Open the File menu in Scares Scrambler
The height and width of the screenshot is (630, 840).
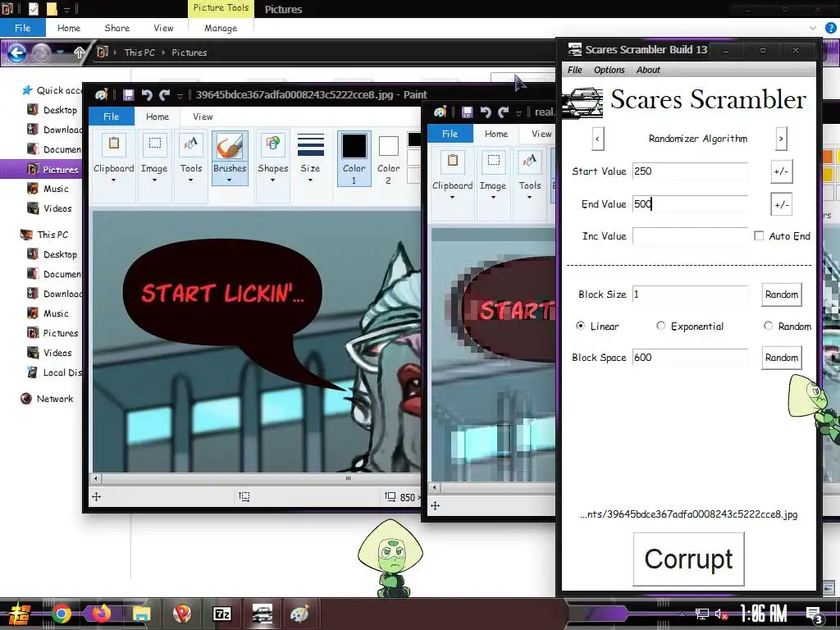tap(574, 70)
